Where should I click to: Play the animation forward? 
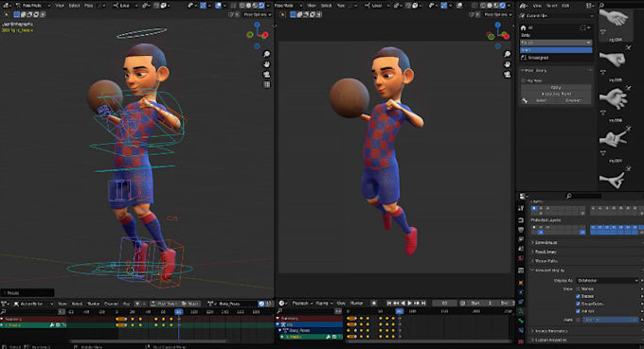[x=409, y=303]
